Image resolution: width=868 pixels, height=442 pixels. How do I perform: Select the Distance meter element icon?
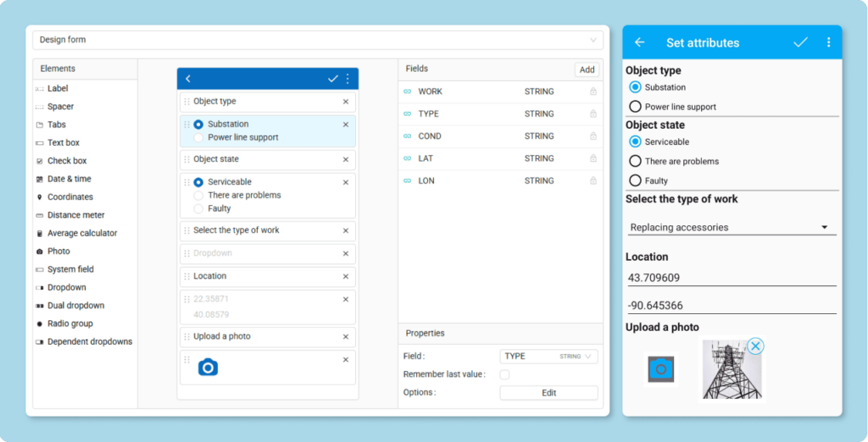39,215
